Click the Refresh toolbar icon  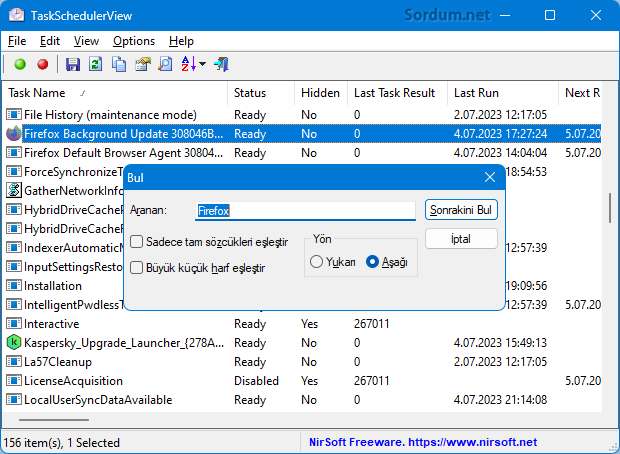coord(95,64)
